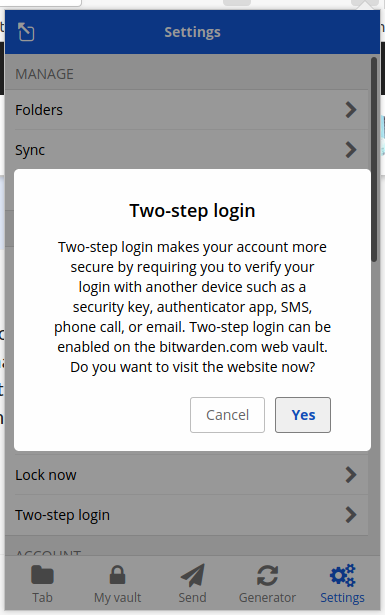Click the Two-step login dialog heading
Image resolution: width=385 pixels, height=615 pixels.
(x=192, y=211)
